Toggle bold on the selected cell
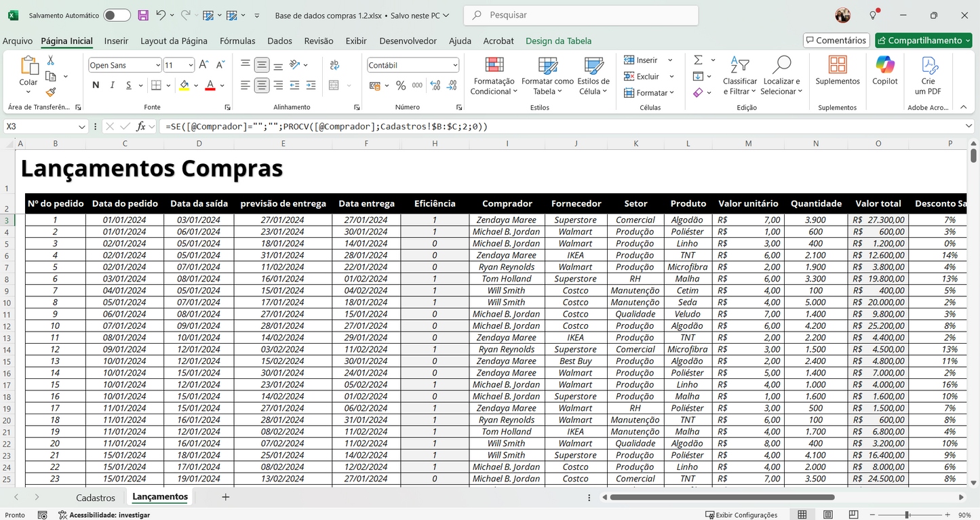This screenshot has height=520, width=980. click(x=96, y=85)
